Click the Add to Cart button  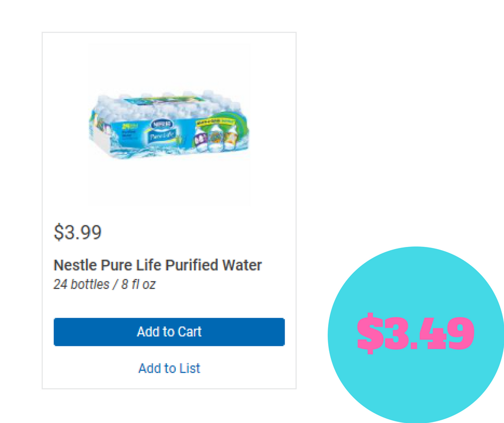coord(169,332)
